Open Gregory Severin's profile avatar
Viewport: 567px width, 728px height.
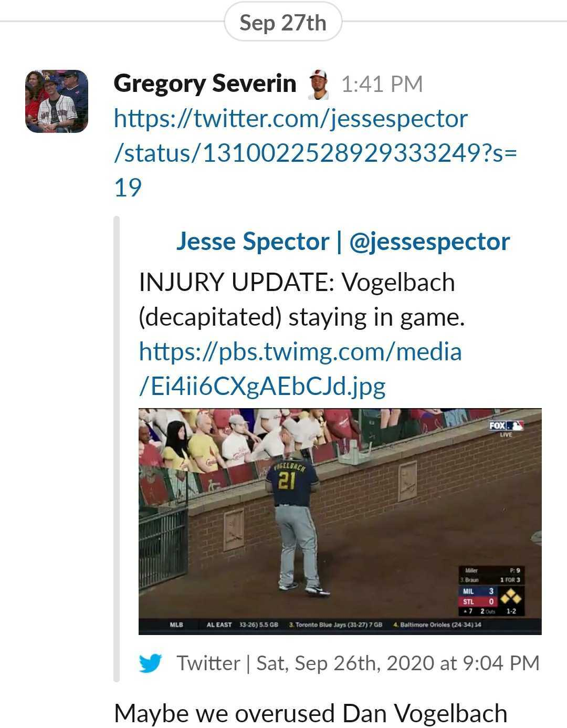(57, 101)
